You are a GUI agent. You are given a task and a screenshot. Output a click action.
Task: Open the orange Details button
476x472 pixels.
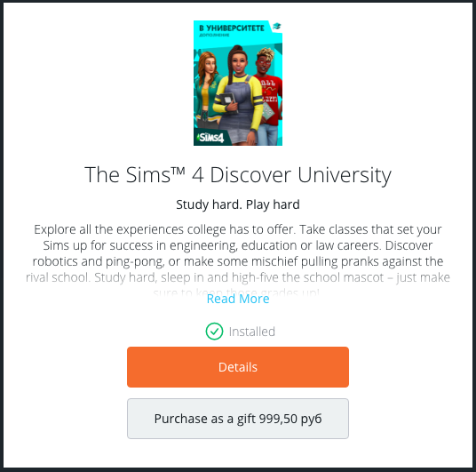[x=238, y=367]
